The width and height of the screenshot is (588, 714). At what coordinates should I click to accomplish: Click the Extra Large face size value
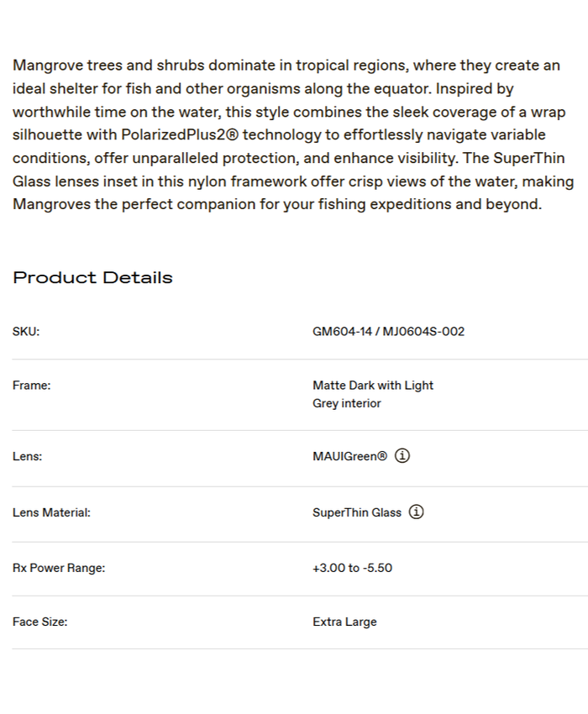[344, 622]
